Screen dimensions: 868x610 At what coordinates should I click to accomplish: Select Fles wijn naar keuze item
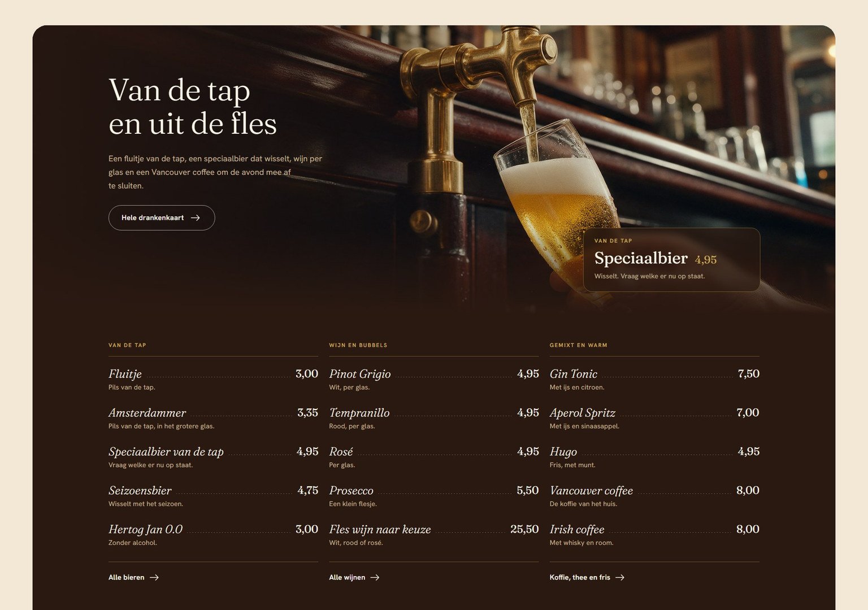pos(434,535)
